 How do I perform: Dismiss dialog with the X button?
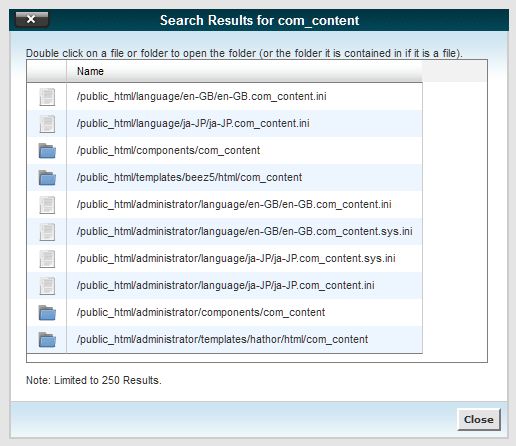[32, 19]
